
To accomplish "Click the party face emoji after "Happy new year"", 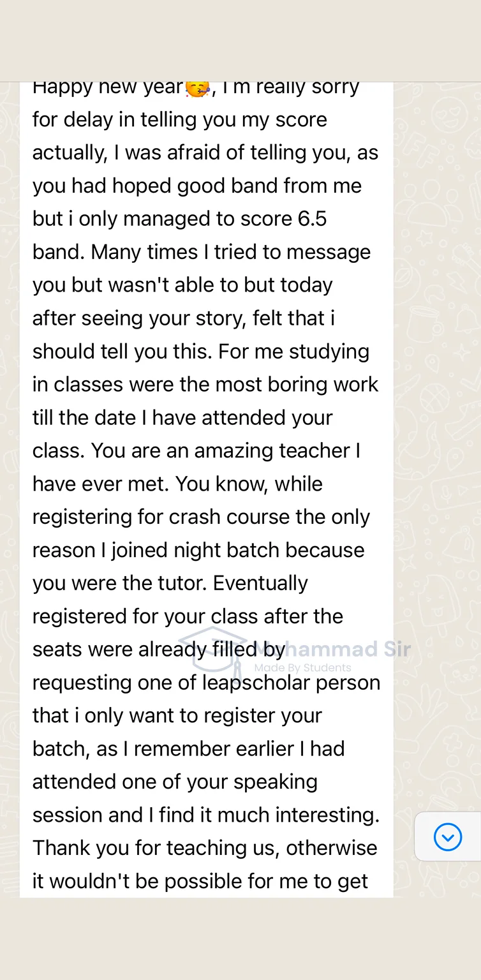I will pyautogui.click(x=198, y=89).
